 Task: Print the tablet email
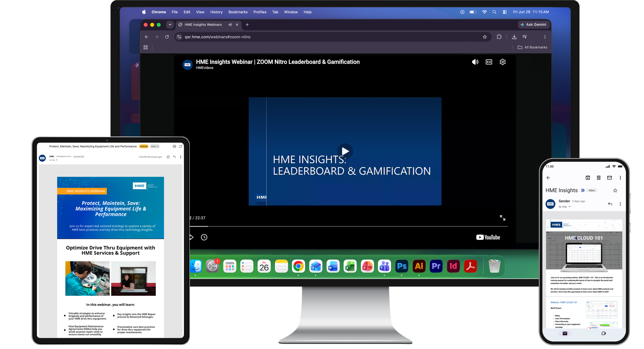[174, 146]
